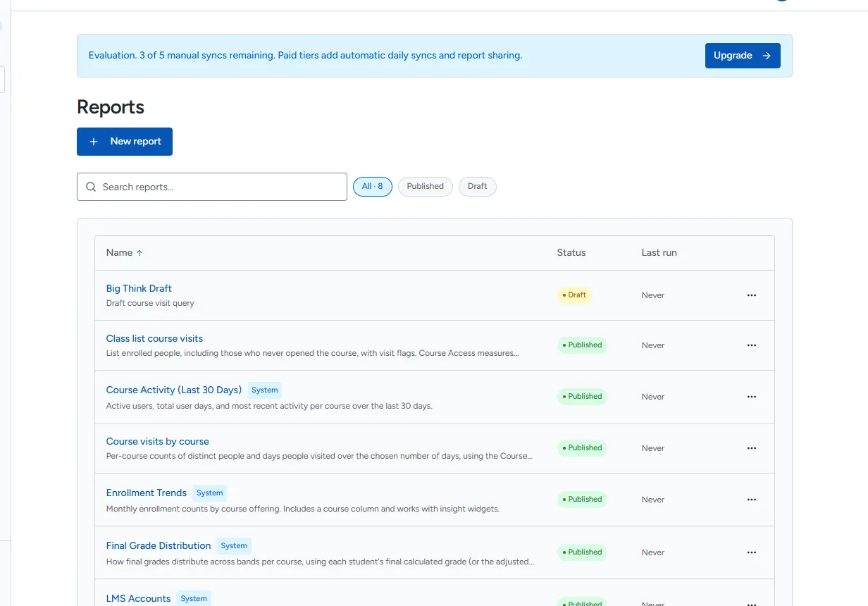
Task: Click description starting 'Per-course counts of distinct'
Action: coord(319,456)
